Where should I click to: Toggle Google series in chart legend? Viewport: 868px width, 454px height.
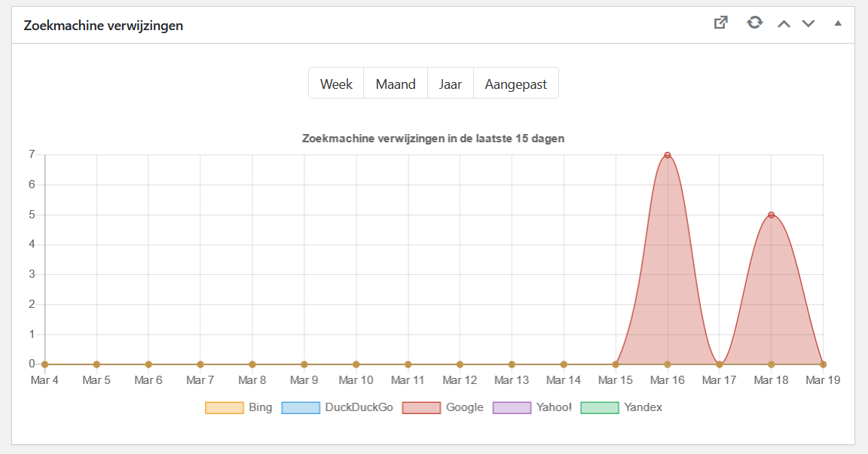[x=443, y=407]
